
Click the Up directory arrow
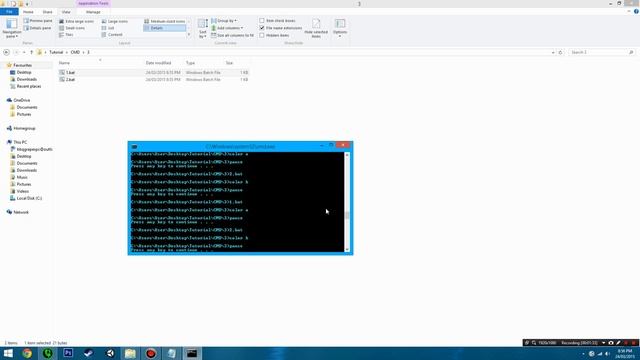tap(31, 52)
